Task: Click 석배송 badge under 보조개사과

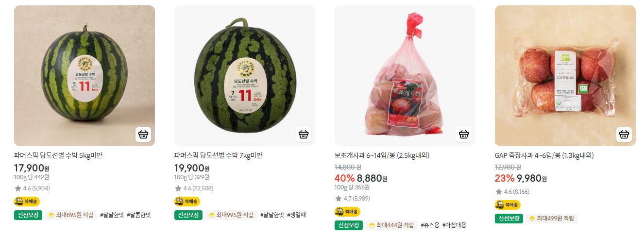Action: click(347, 212)
